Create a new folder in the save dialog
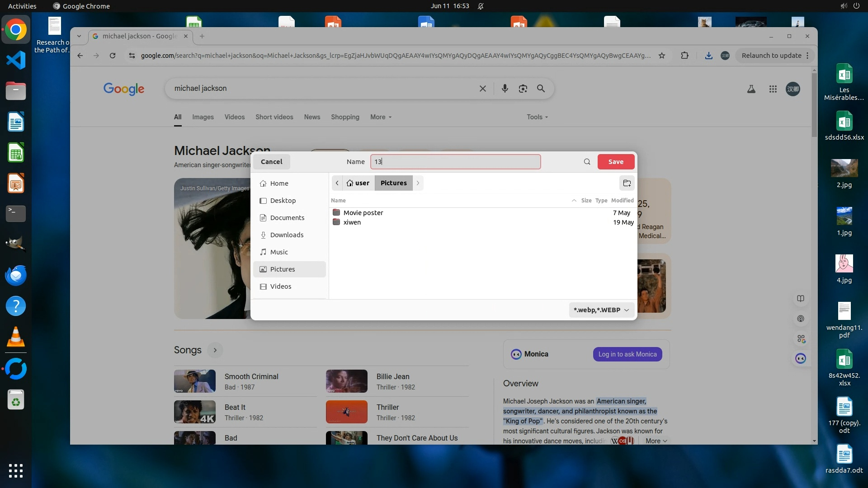 pos(627,183)
